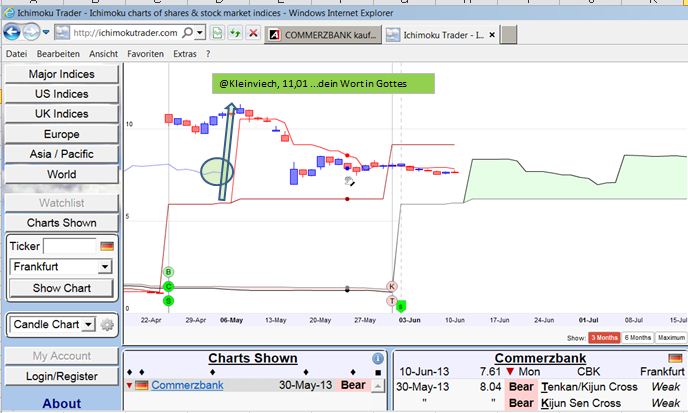The height and width of the screenshot is (413, 688).
Task: Expand the Frankfurt exchange dropdown
Action: click(x=105, y=266)
